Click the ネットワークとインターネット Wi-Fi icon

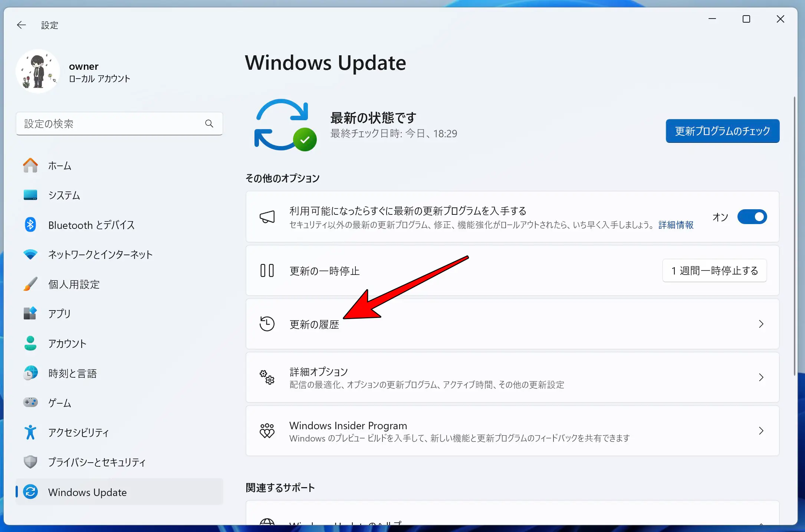point(30,254)
